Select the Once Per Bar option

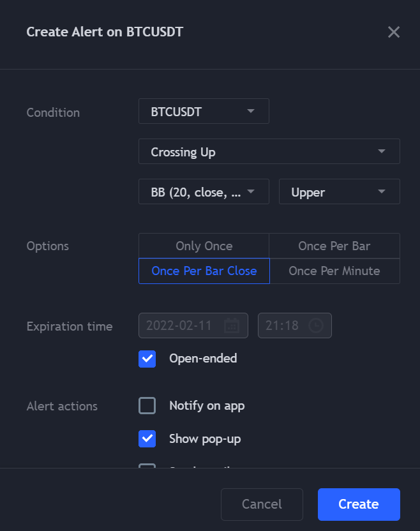pyautogui.click(x=334, y=246)
